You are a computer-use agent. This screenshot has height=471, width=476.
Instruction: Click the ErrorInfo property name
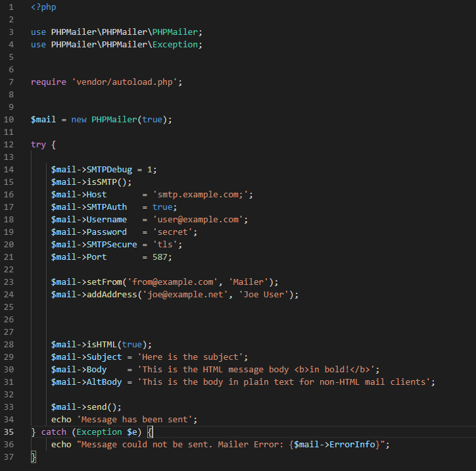[x=352, y=445]
